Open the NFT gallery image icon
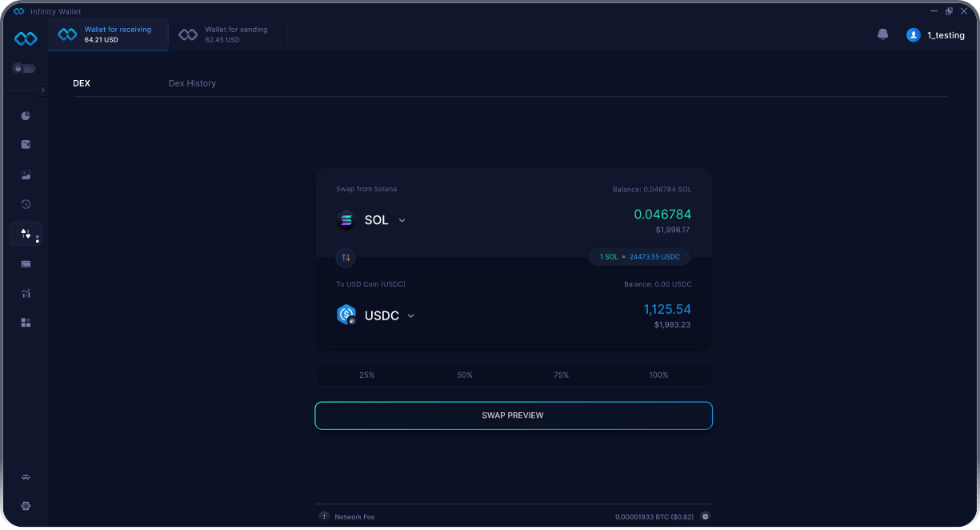The height and width of the screenshot is (530, 980). point(26,175)
